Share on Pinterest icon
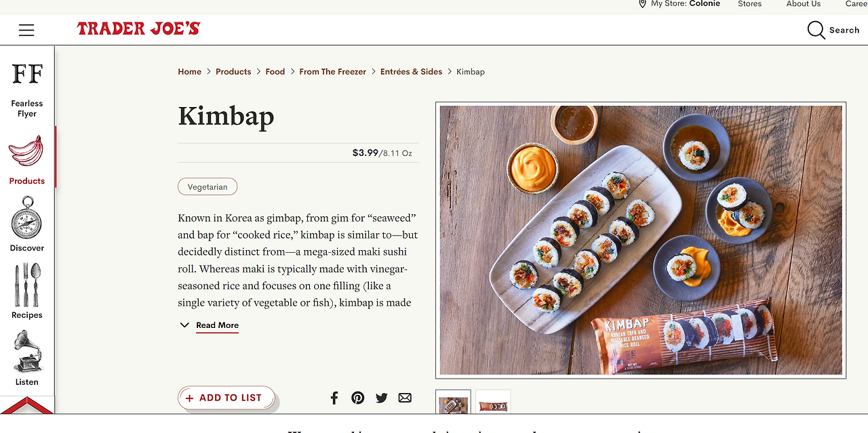The width and height of the screenshot is (868, 433). pyautogui.click(x=358, y=398)
